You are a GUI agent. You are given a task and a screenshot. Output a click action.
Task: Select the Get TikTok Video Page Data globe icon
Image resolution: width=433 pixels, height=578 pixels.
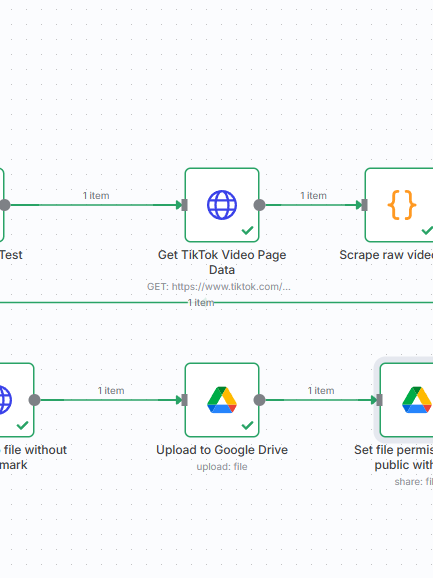click(222, 205)
